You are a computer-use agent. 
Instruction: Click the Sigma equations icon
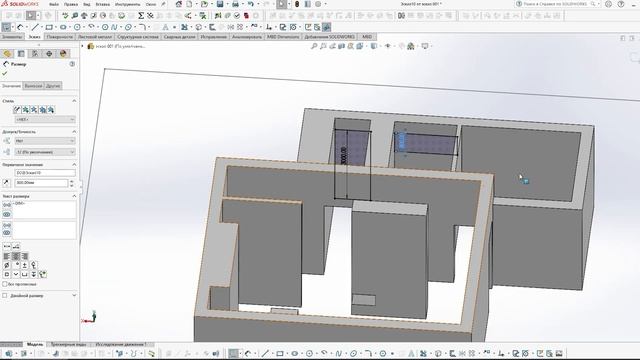point(141,16)
